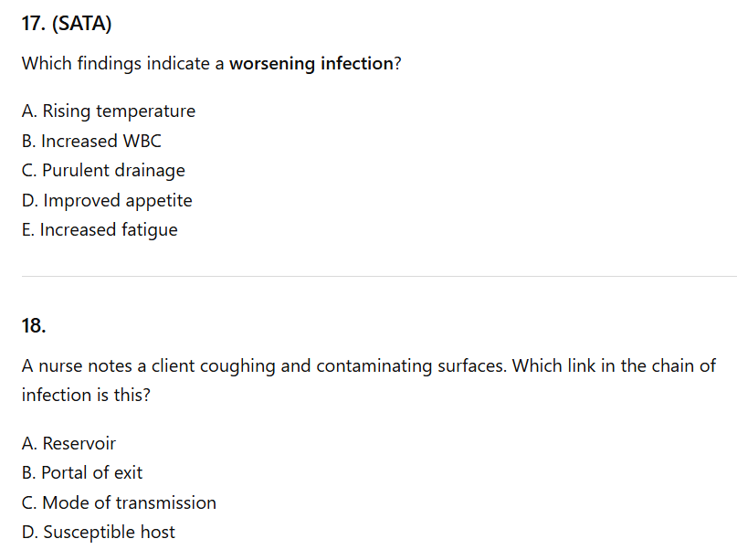Click the (SATA) label in the heading
Viewport: 737px width, 560px height.
(x=82, y=25)
